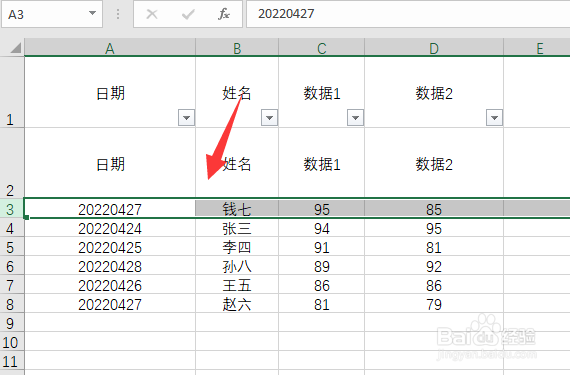
Task: Select row 7 header
Action: pyautogui.click(x=12, y=285)
